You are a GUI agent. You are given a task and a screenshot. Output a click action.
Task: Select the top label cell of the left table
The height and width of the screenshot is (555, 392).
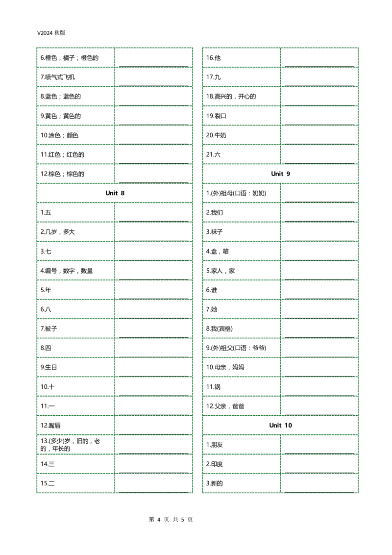(x=76, y=57)
